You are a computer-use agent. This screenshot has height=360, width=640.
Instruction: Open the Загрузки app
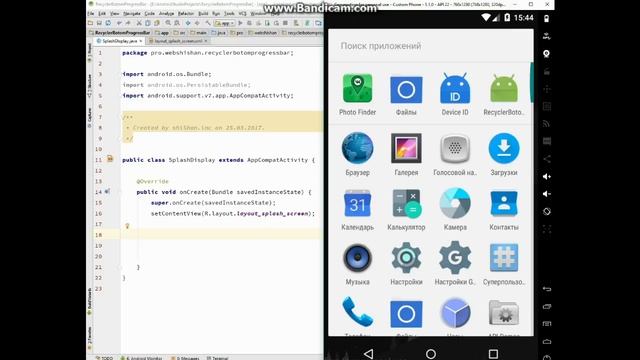[x=504, y=154]
